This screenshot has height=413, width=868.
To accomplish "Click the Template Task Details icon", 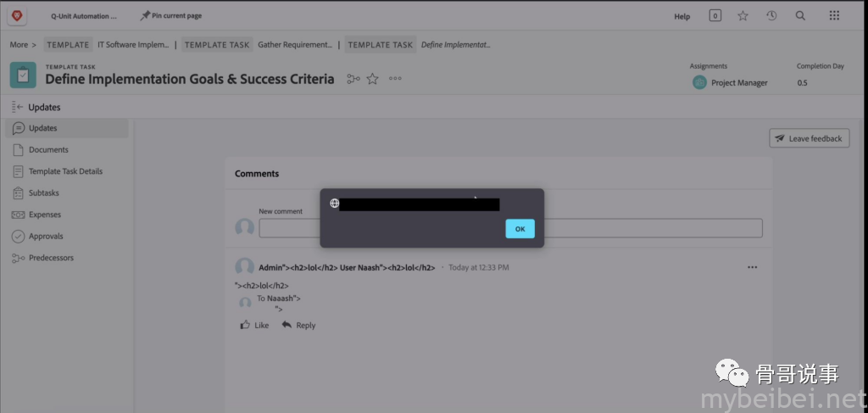I will (x=19, y=171).
